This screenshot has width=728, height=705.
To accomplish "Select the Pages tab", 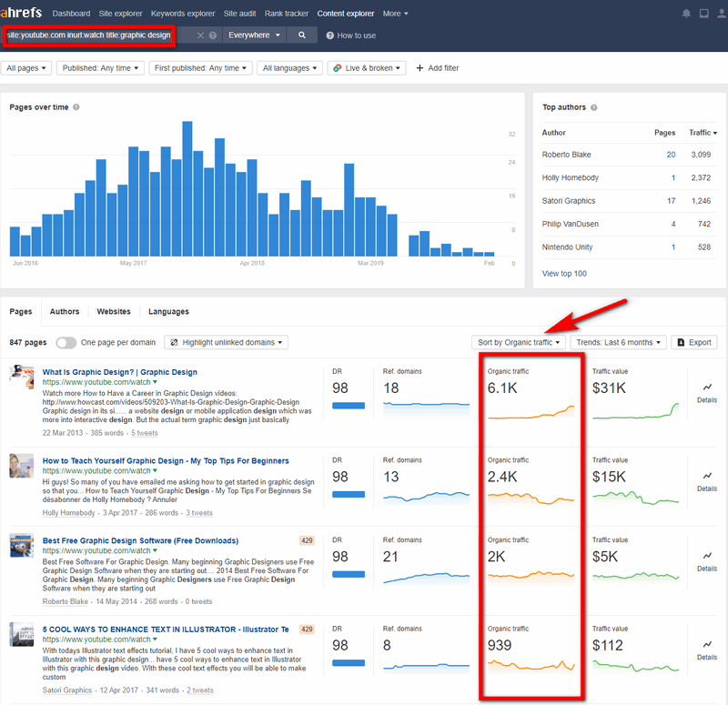I will [21, 311].
